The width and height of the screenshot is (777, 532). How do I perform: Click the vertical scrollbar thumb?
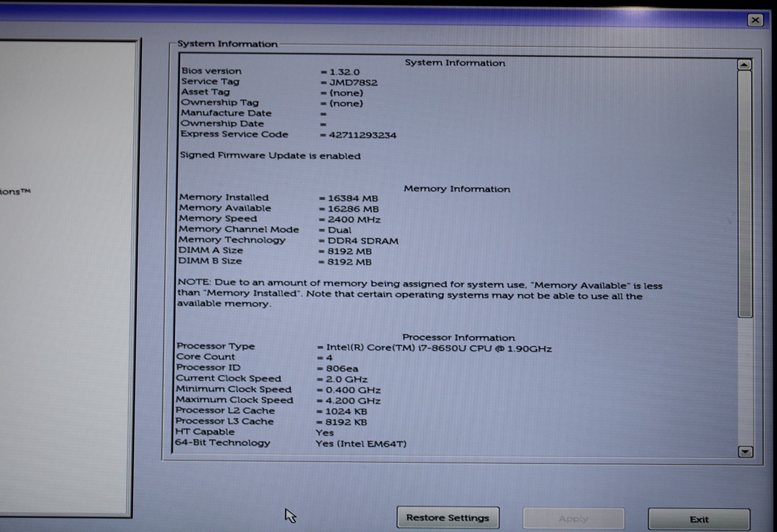(745, 194)
